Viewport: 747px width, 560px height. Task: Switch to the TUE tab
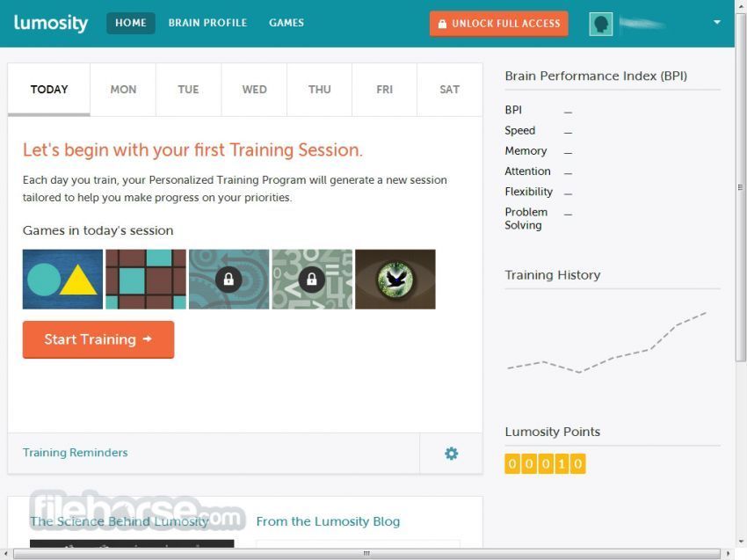[x=188, y=90]
